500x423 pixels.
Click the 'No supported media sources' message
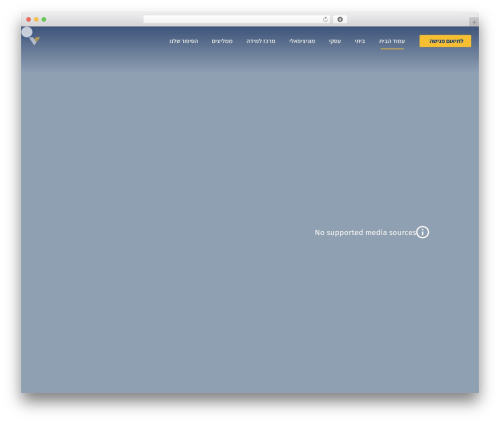365,232
